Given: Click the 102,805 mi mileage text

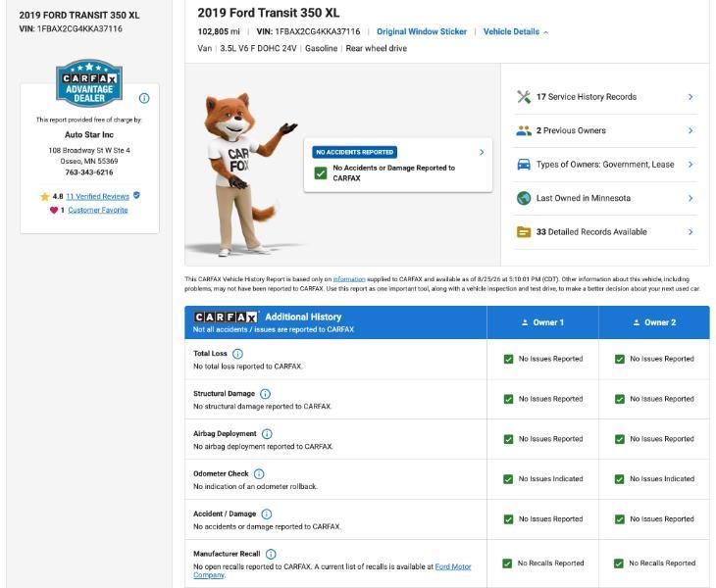Looking at the screenshot, I should coord(219,31).
